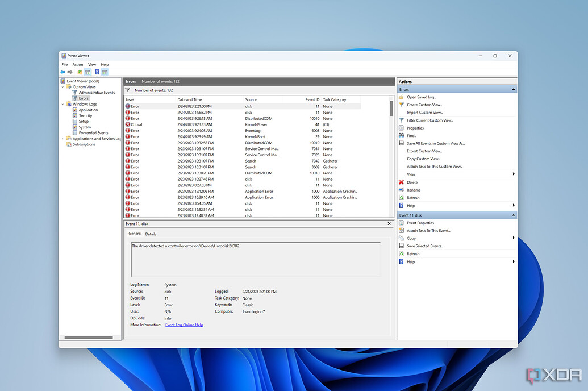The width and height of the screenshot is (588, 391).
Task: Expand Applications and Services Logs node
Action: [x=64, y=139]
